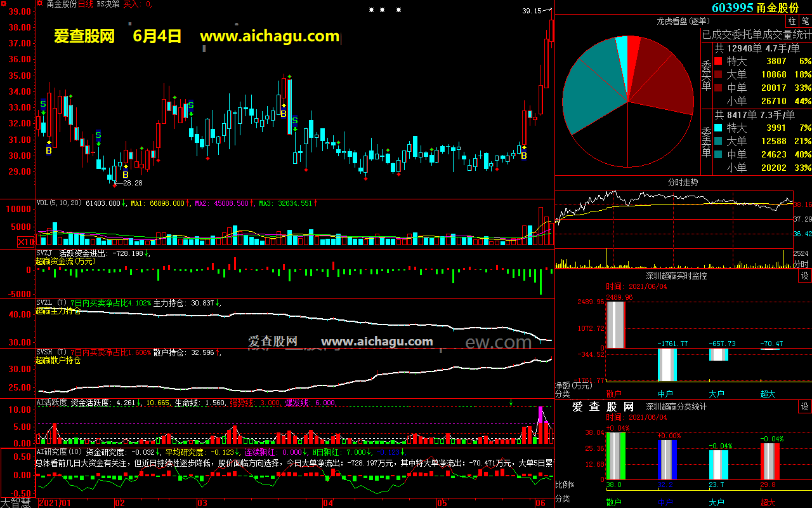Click the 深圳超赢实时监控 panel title
Image resolution: width=812 pixels, height=508 pixels.
[677, 276]
